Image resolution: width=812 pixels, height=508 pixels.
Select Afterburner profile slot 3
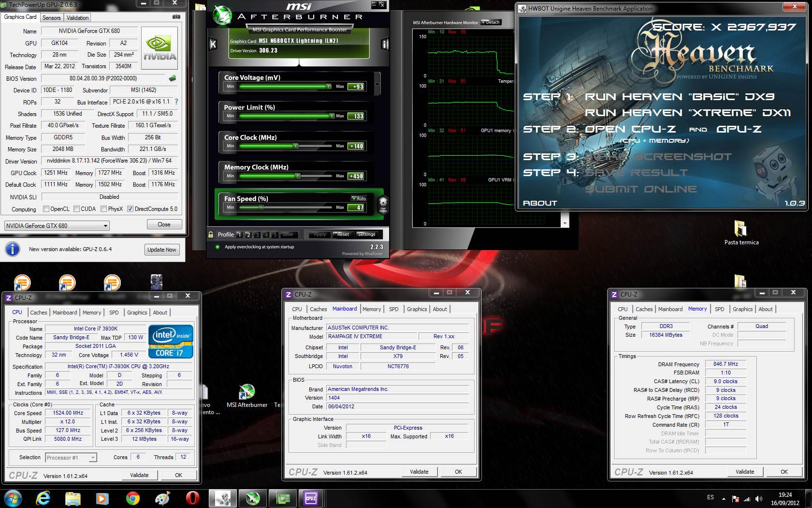pos(257,235)
